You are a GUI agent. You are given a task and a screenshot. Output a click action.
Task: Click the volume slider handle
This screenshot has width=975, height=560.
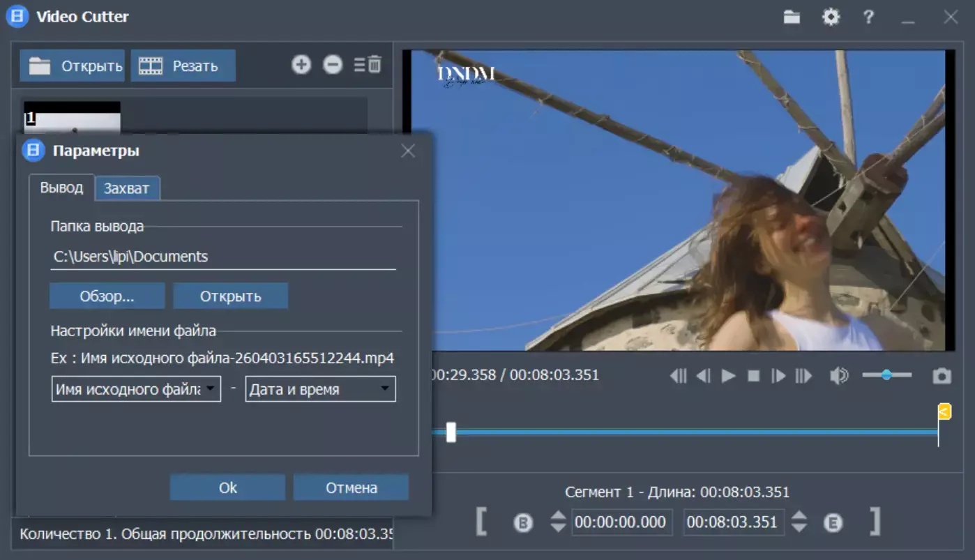tap(886, 375)
